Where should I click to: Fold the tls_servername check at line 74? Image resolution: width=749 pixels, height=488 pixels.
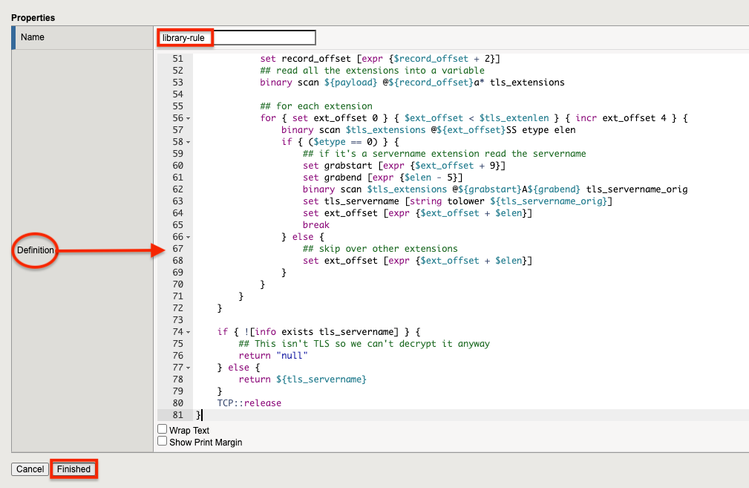tap(188, 332)
